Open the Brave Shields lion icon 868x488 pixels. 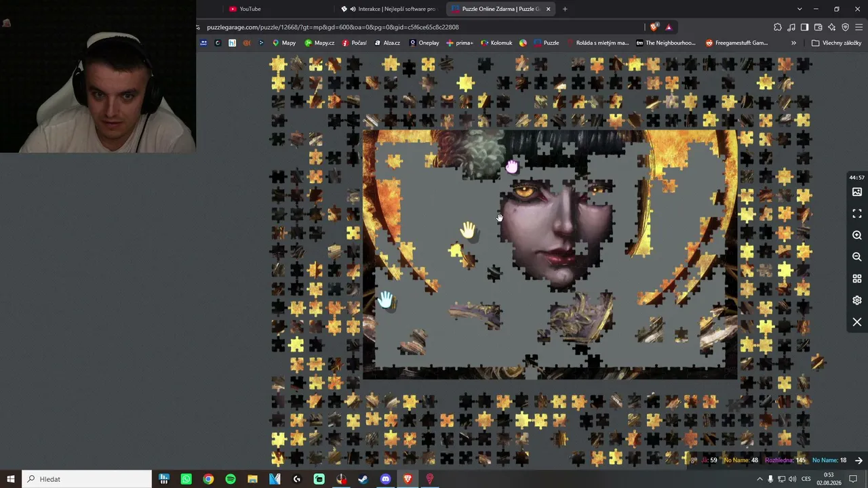pyautogui.click(x=654, y=27)
